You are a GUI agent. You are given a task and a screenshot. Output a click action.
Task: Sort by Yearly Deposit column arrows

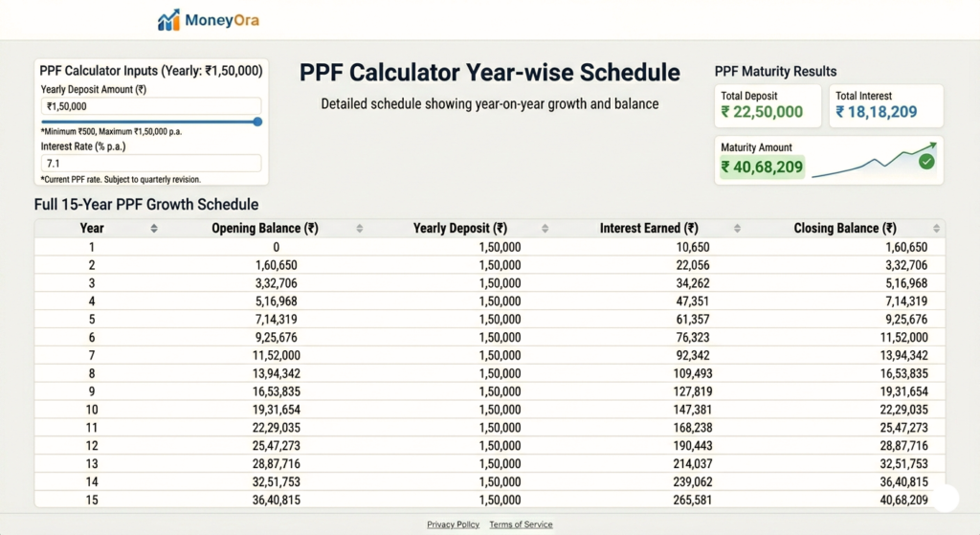[x=545, y=229]
